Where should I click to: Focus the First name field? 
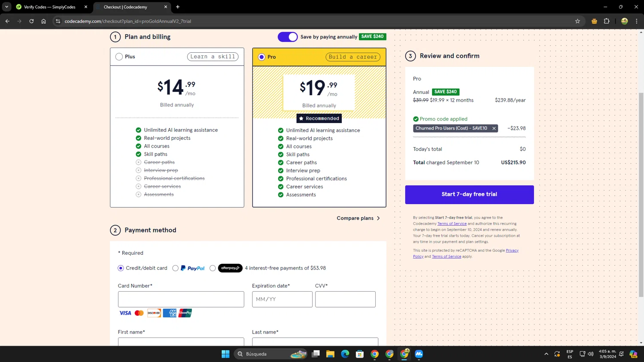tap(181, 342)
